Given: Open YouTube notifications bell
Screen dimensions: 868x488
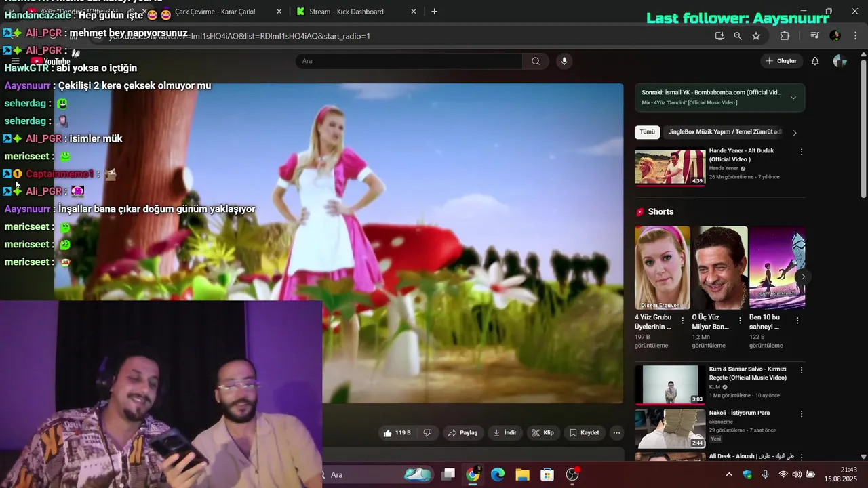Looking at the screenshot, I should pyautogui.click(x=815, y=61).
